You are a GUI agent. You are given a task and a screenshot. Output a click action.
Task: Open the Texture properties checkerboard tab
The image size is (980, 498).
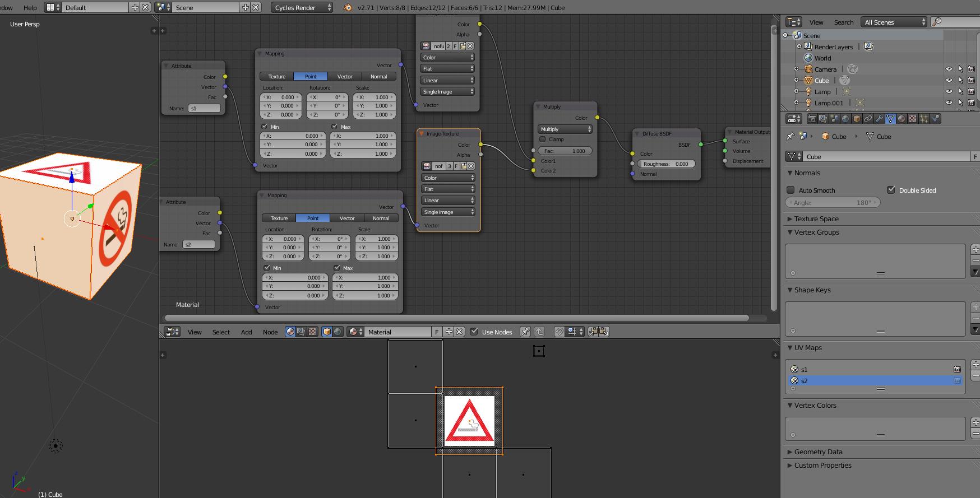(x=913, y=119)
